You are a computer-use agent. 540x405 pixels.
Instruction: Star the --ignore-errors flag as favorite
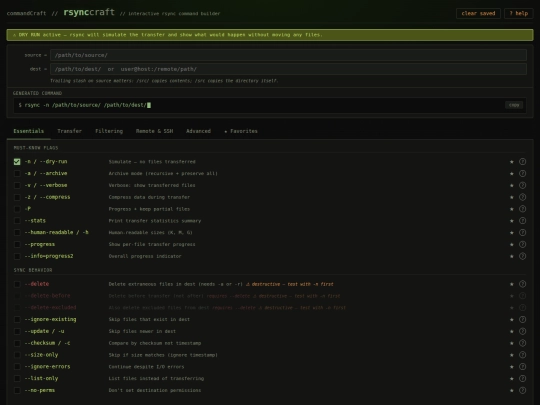click(x=511, y=367)
